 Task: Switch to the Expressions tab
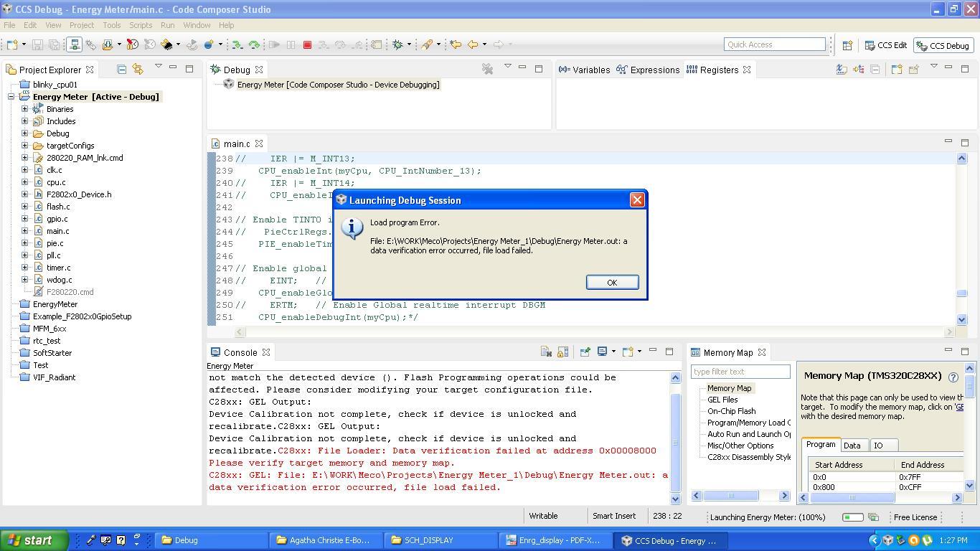tap(648, 70)
